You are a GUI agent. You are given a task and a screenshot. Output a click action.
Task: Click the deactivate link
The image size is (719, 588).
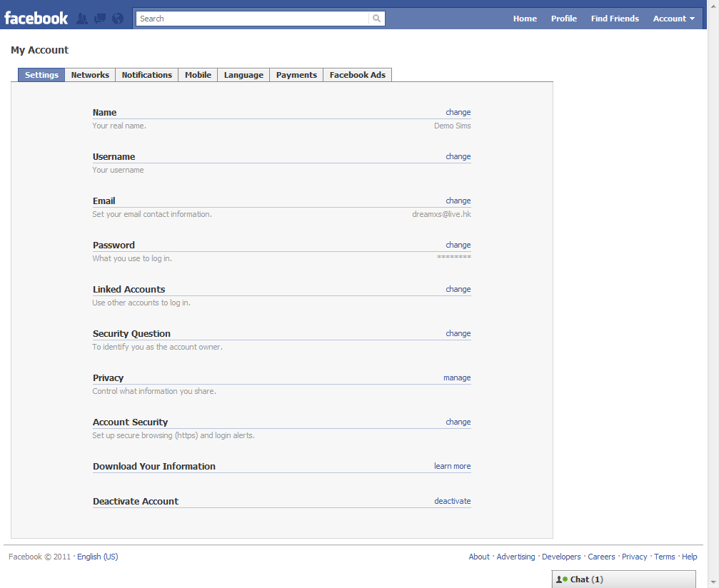453,501
